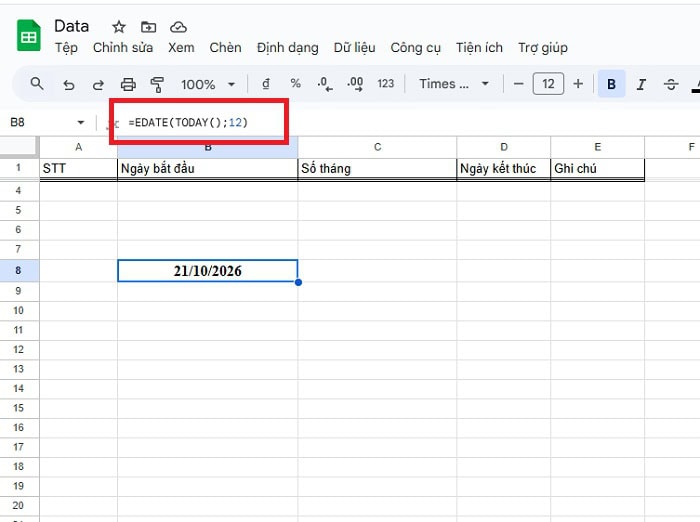700x522 pixels.
Task: Open the Dữ liệu menu
Action: (x=354, y=47)
